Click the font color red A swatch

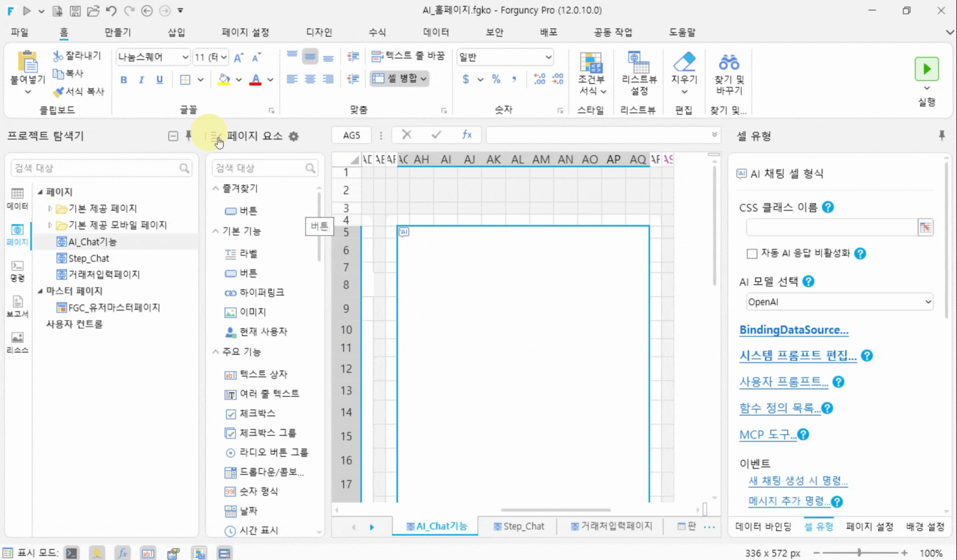pyautogui.click(x=255, y=80)
